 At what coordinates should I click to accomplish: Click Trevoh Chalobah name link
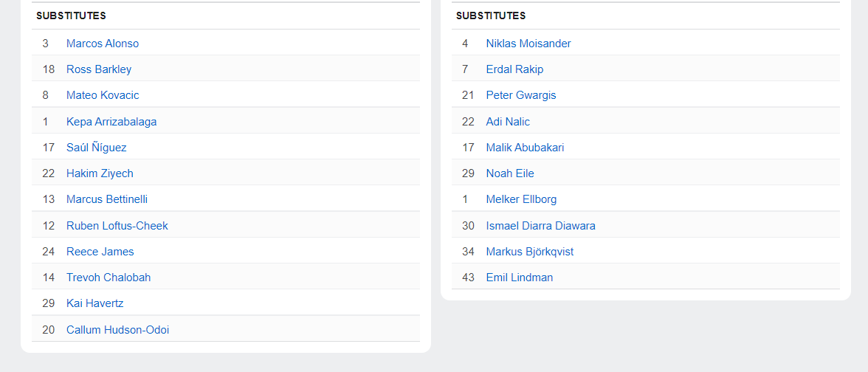coord(108,278)
